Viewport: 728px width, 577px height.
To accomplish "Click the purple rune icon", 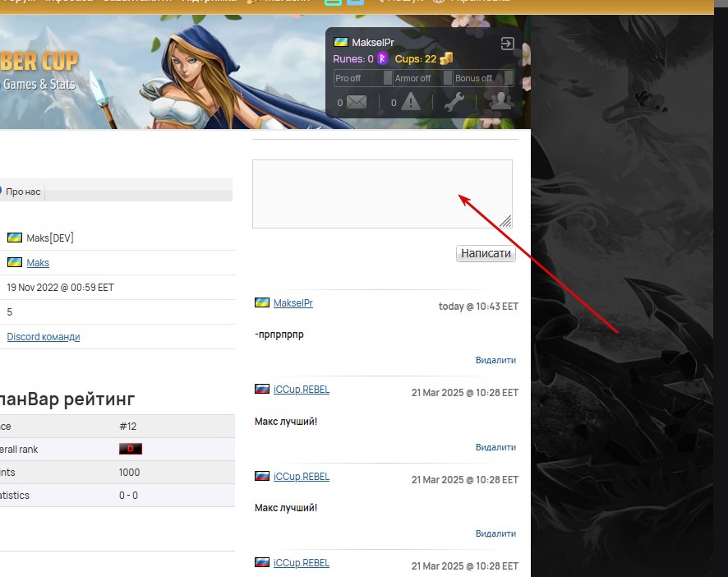I will click(x=382, y=58).
